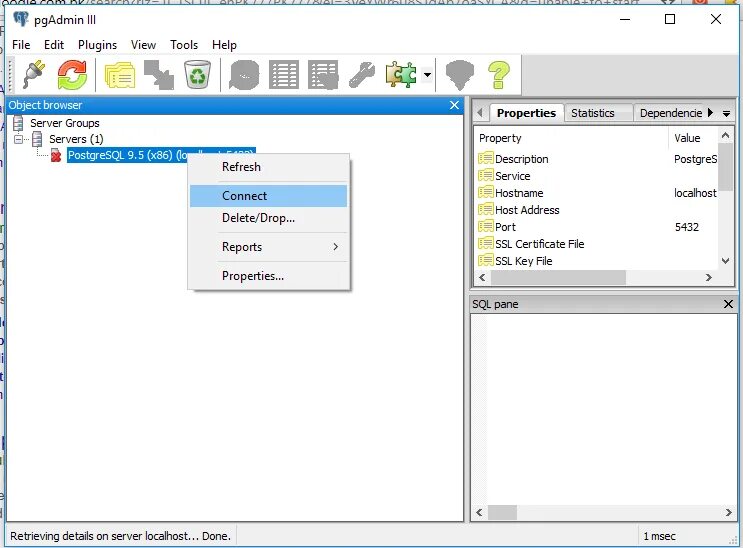Viewport: 743px width, 548px height.
Task: Select the Description property row
Action: pyautogui.click(x=597, y=159)
